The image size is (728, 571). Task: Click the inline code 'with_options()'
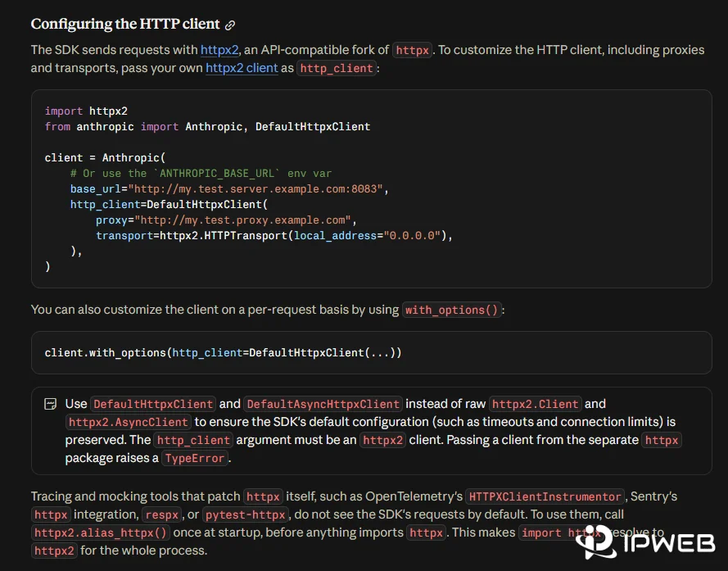tap(451, 310)
